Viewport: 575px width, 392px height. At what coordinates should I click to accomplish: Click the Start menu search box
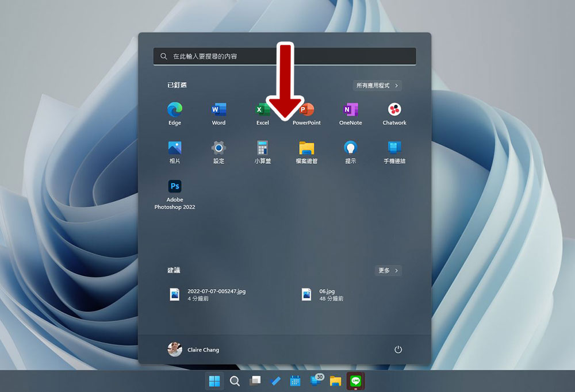tap(285, 56)
